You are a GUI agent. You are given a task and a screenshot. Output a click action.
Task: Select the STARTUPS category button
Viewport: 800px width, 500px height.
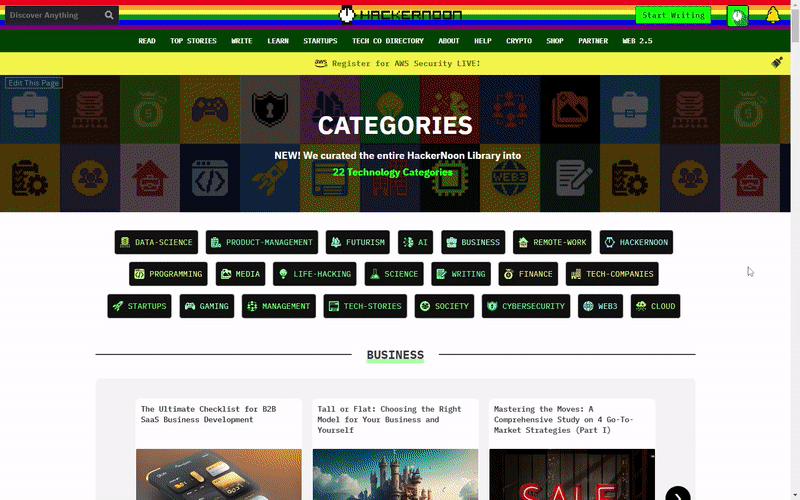pos(139,306)
